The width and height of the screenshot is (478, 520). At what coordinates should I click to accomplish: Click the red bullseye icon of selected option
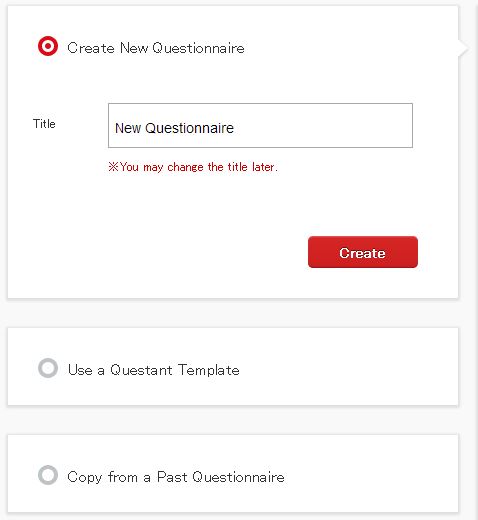(48, 46)
